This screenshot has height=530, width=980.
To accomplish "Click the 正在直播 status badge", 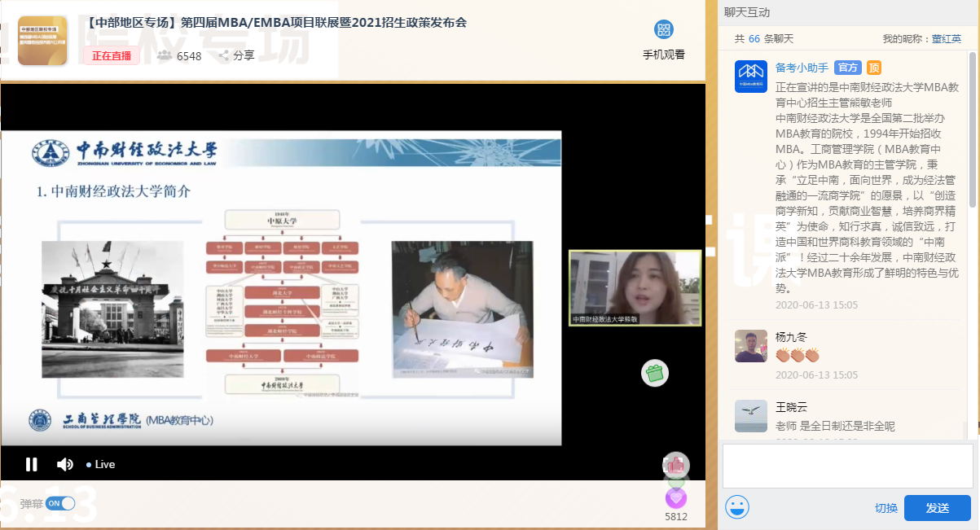I will click(x=111, y=55).
